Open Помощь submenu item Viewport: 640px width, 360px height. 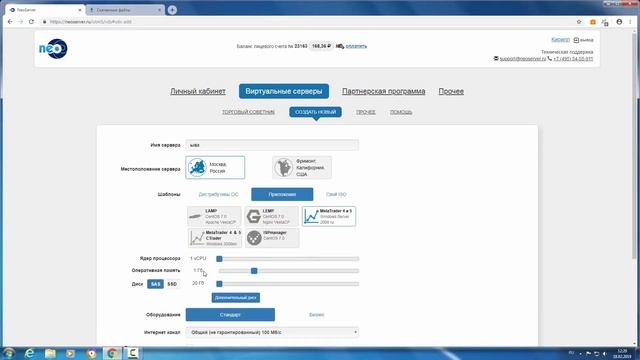click(400, 112)
